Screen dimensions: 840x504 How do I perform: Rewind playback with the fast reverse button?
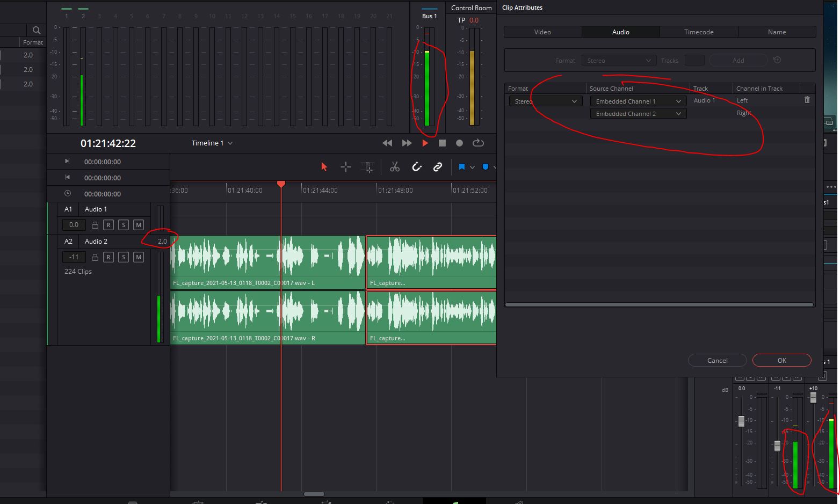(x=387, y=143)
